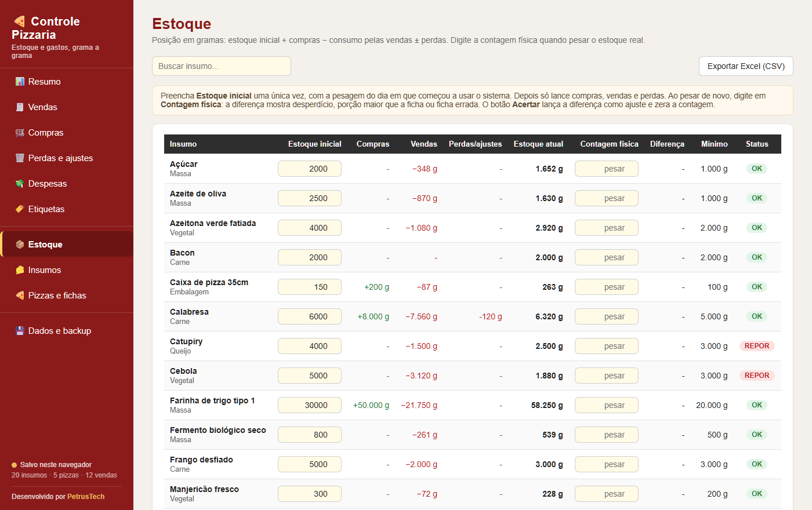Click Azeitona verde fatiada row name

(x=213, y=223)
